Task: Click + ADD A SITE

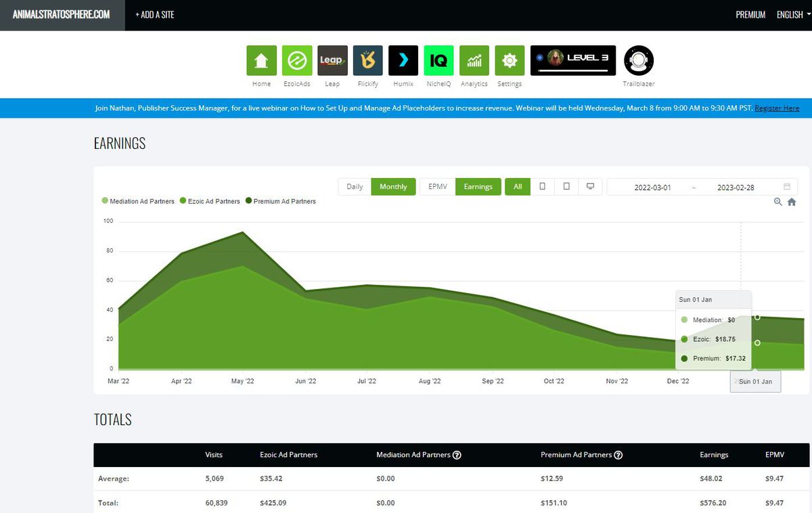Action: pos(155,14)
